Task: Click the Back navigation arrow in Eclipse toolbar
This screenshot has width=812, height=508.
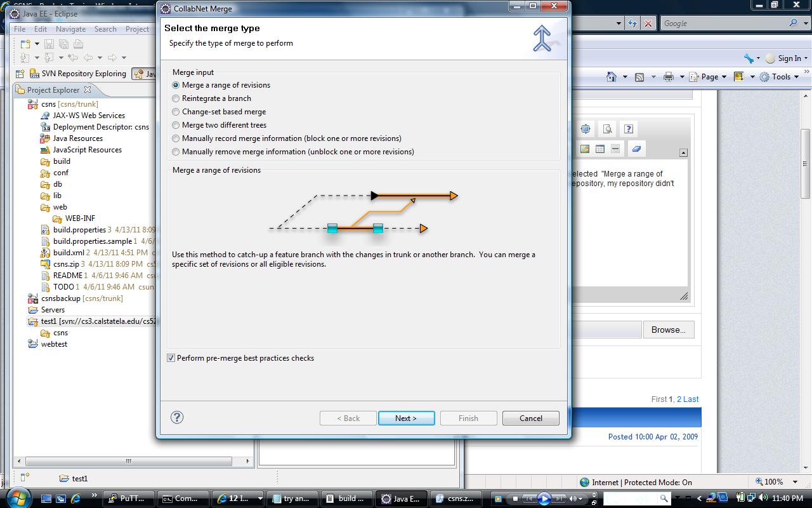Action: 88,58
